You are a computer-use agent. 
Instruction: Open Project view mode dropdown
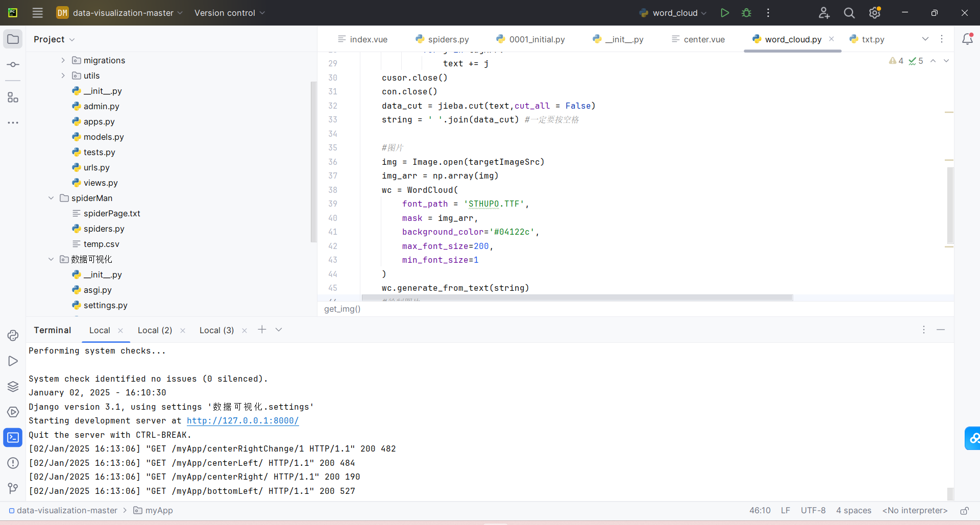(54, 39)
